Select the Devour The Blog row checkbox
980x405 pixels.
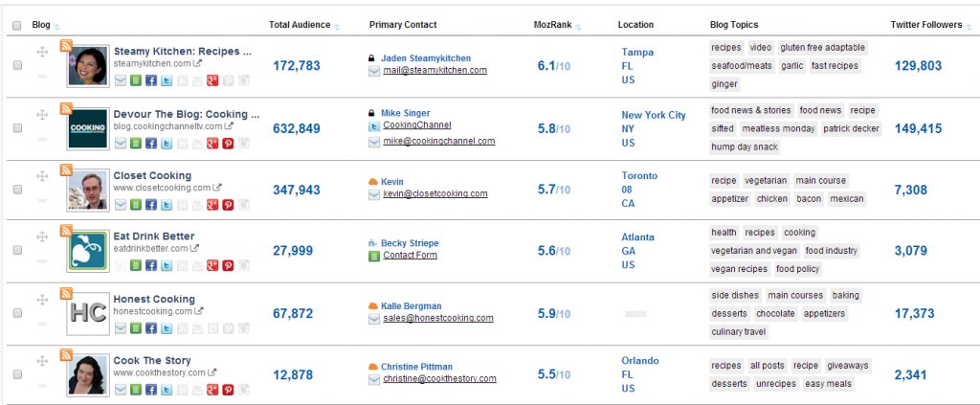tap(17, 128)
